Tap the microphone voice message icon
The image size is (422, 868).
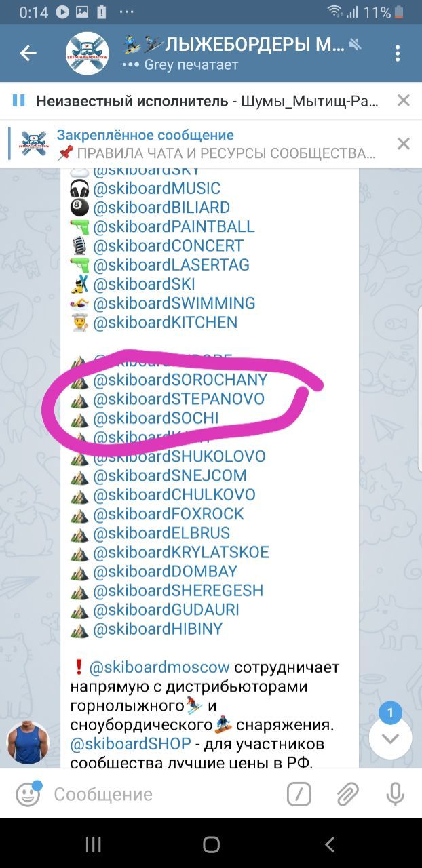tap(395, 794)
